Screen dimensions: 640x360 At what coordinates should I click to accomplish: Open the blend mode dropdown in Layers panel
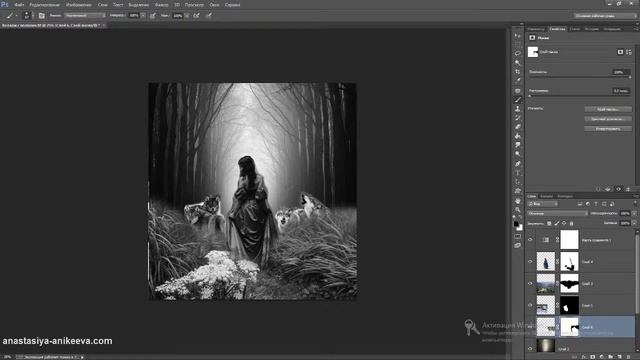coord(558,213)
